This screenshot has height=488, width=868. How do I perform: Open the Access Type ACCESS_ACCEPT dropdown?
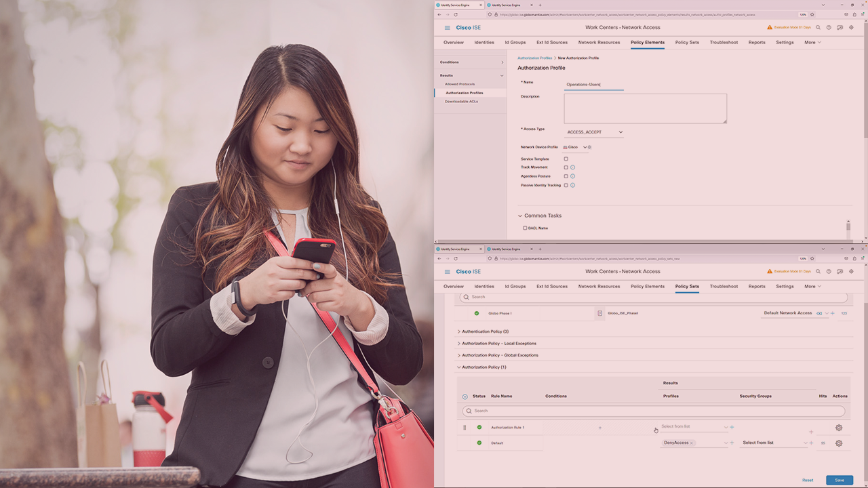(x=594, y=132)
